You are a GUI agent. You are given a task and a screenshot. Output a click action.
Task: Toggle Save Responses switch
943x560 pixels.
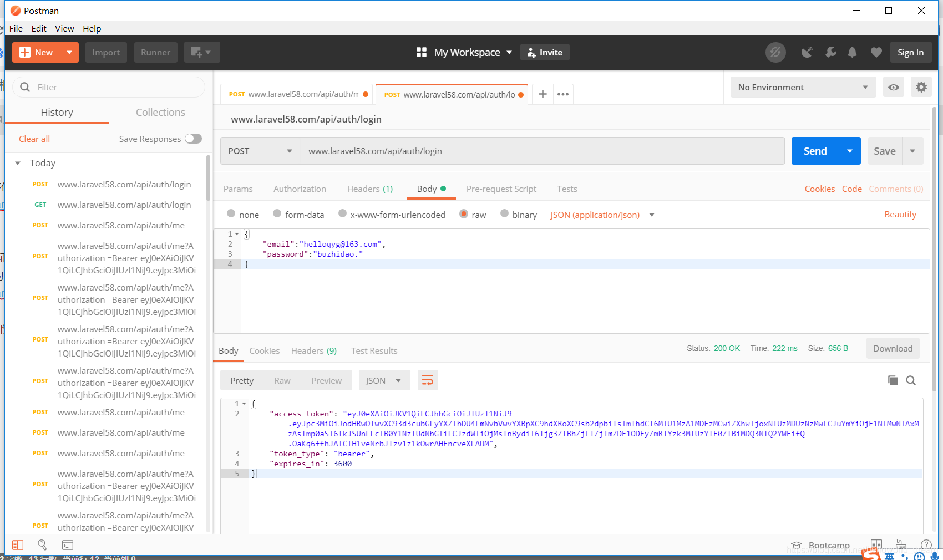193,139
